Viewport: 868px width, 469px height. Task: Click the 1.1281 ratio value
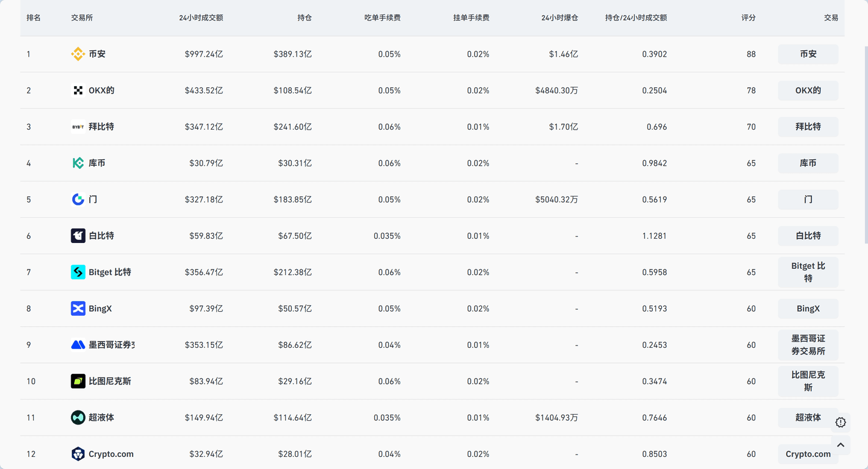[654, 236]
